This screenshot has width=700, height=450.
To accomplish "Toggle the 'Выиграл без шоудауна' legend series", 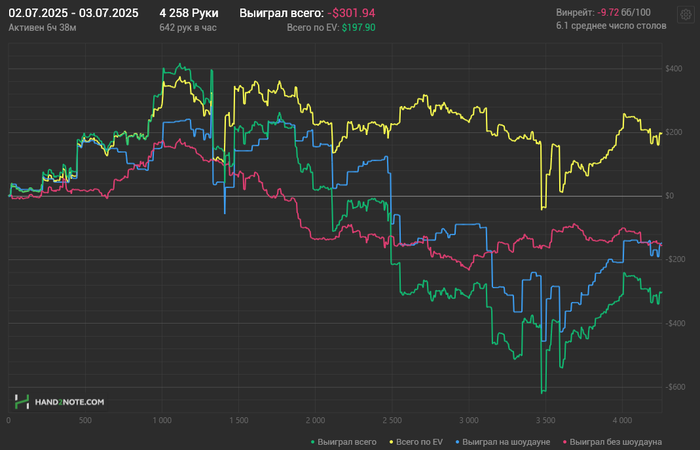I will (x=612, y=442).
